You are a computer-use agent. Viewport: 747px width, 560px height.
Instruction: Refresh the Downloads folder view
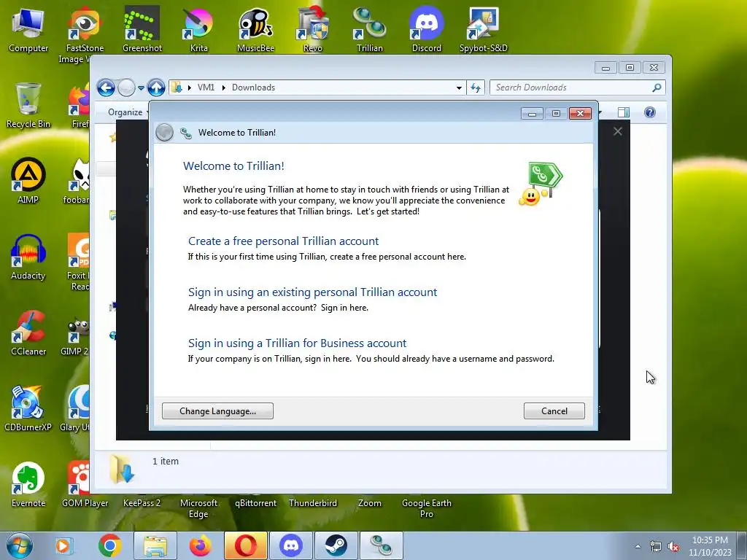(476, 87)
